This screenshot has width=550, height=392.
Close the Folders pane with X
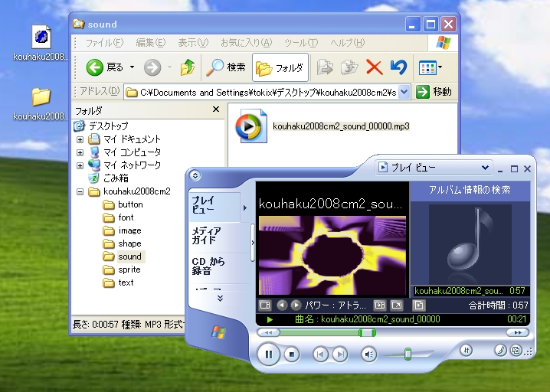[216, 109]
